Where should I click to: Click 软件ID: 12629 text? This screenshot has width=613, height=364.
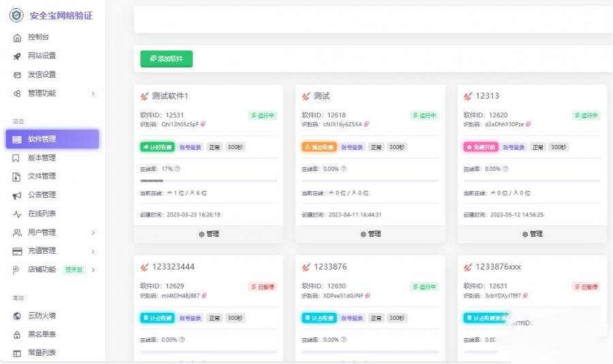tap(162, 286)
